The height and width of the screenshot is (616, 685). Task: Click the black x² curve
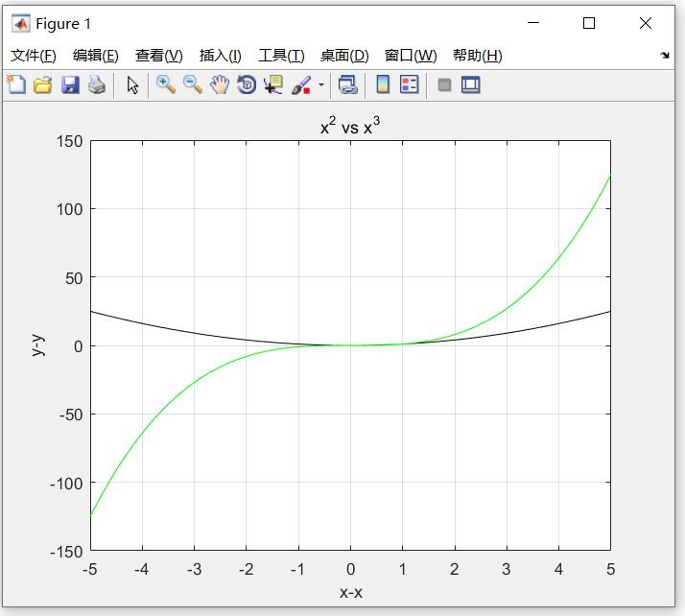[194, 333]
